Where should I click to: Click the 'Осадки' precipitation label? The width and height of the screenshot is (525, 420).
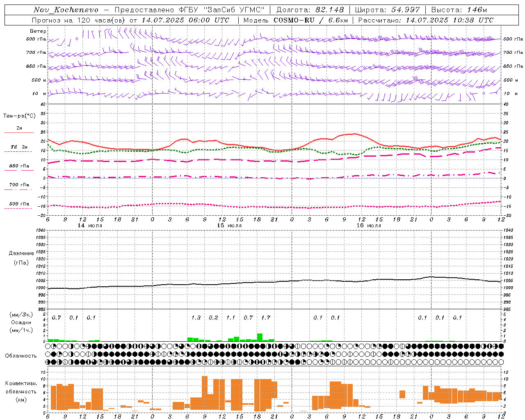click(x=21, y=322)
